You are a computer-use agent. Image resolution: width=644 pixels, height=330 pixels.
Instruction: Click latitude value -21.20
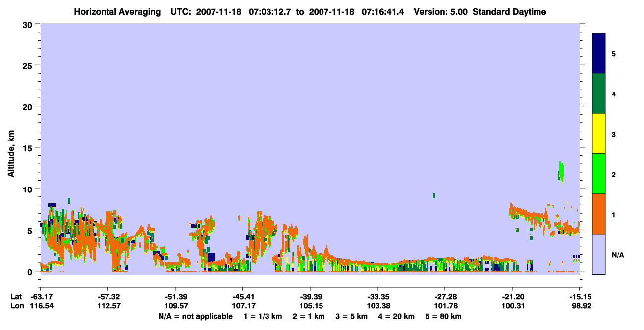[x=512, y=297]
